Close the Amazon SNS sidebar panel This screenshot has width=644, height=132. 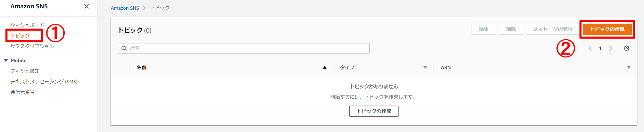coord(87,6)
